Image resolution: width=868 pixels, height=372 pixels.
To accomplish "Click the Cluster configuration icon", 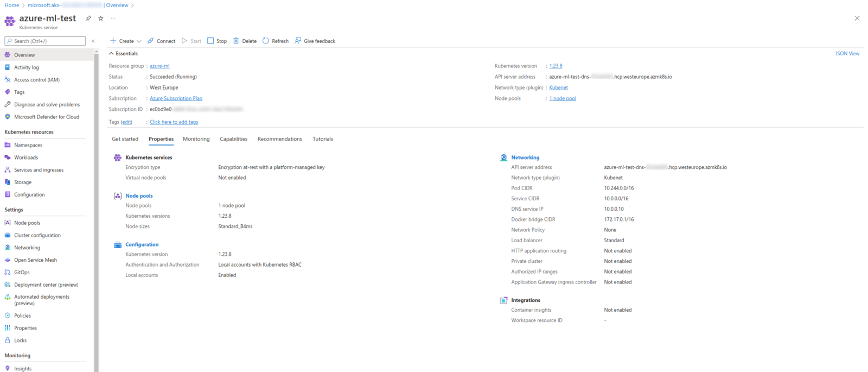I will click(8, 235).
